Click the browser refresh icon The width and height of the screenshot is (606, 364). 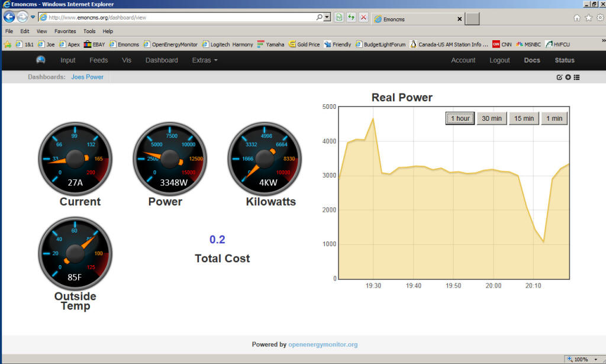[x=351, y=18]
